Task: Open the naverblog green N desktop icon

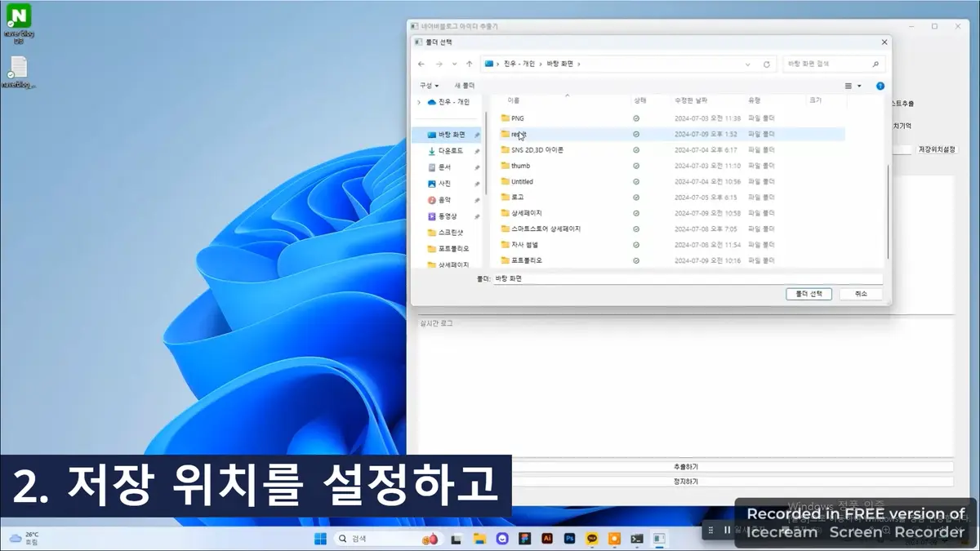Action: [x=18, y=16]
